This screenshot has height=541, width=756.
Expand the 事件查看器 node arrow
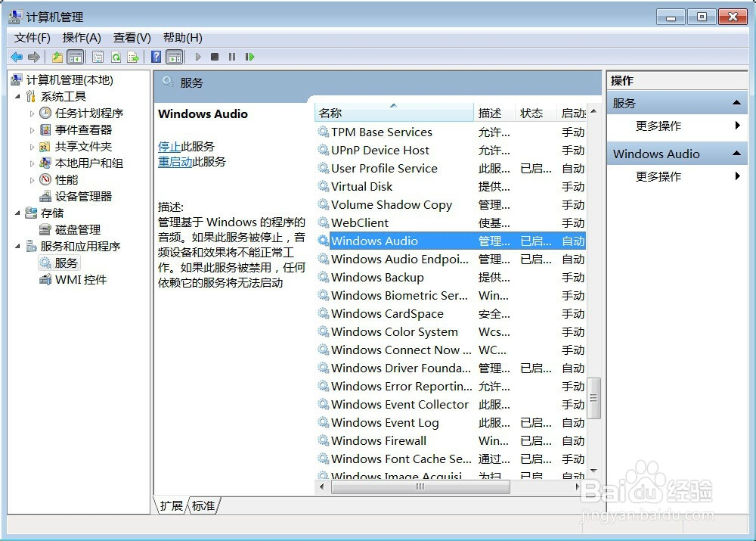32,130
